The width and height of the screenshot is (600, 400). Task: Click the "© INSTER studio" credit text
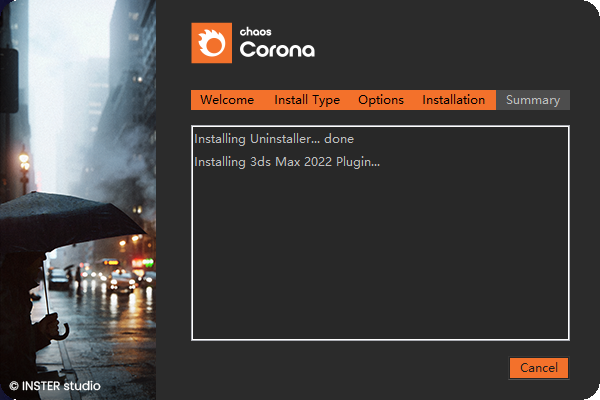coord(55,385)
